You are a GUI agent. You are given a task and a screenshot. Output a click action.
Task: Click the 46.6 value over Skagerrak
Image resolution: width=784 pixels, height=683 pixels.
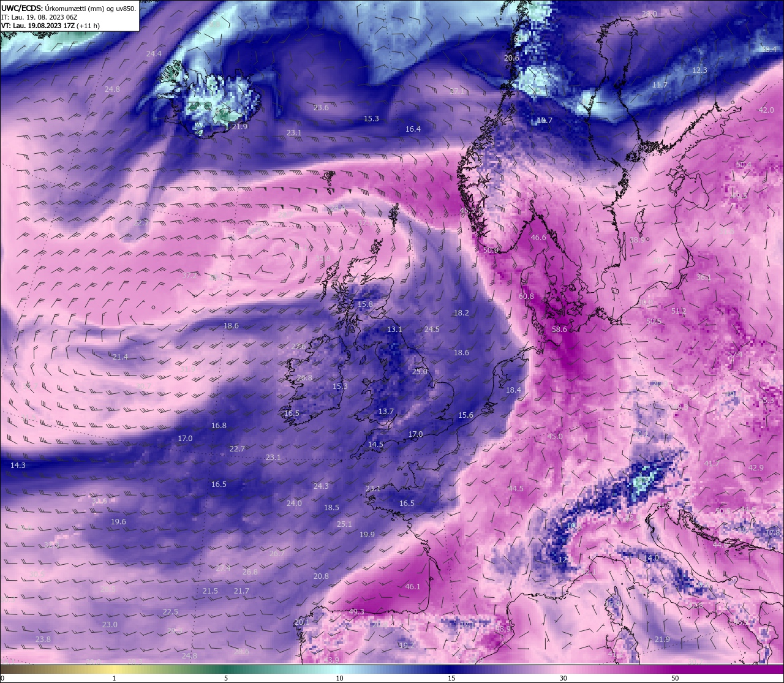[x=538, y=238]
